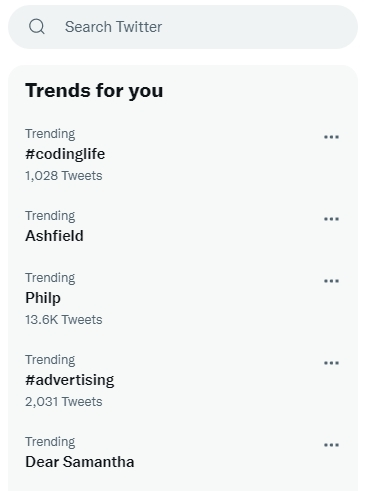Open more options for Philp trend
The width and height of the screenshot is (381, 491).
(x=331, y=281)
